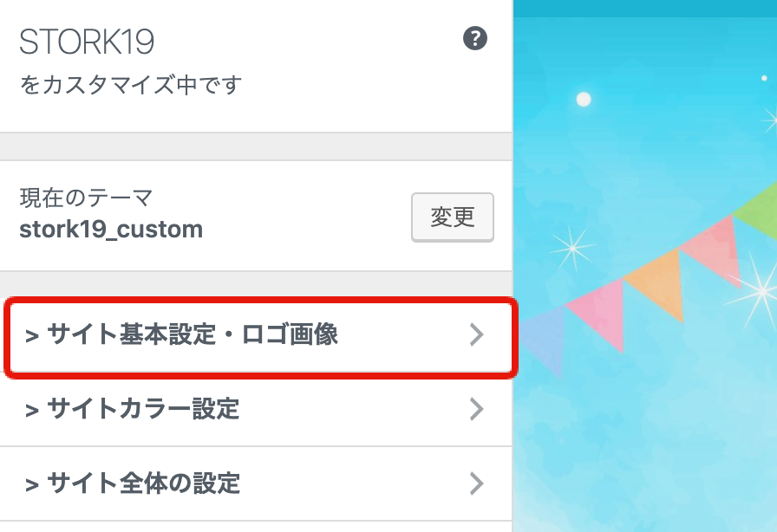Image resolution: width=777 pixels, height=532 pixels.
Task: Expand chevron beside サイト基本設定・ロゴ画像
Action: (476, 334)
